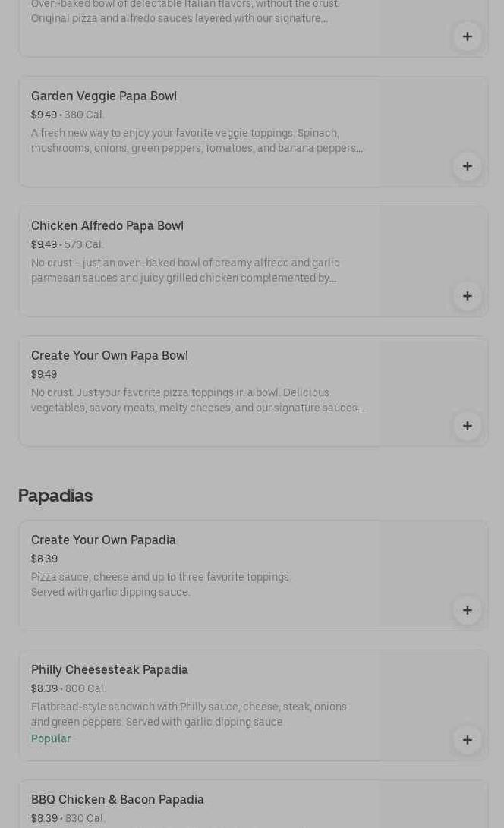This screenshot has width=504, height=828.
Task: Add Garden Veggie Papa Bowl using plus icon
Action: 467,166
